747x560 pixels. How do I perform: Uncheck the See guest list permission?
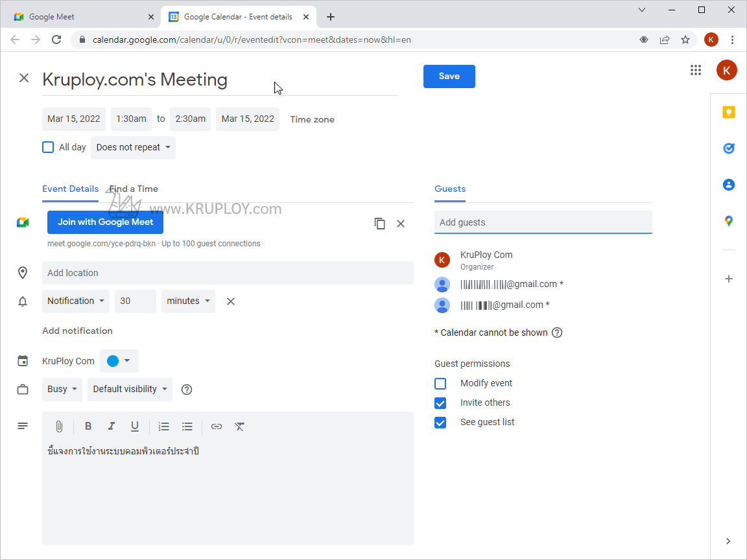click(440, 423)
